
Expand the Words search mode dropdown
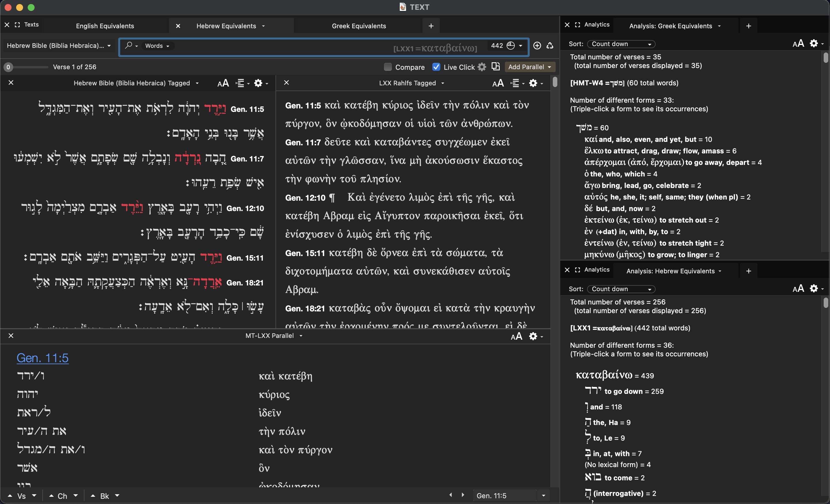157,46
